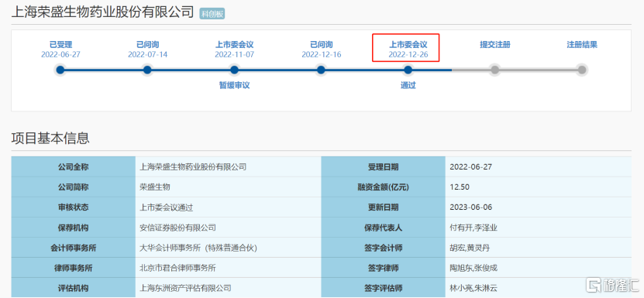This screenshot has width=644, height=298.
Task: Click the 付有开,李泽业 value cell
Action: pos(539,228)
